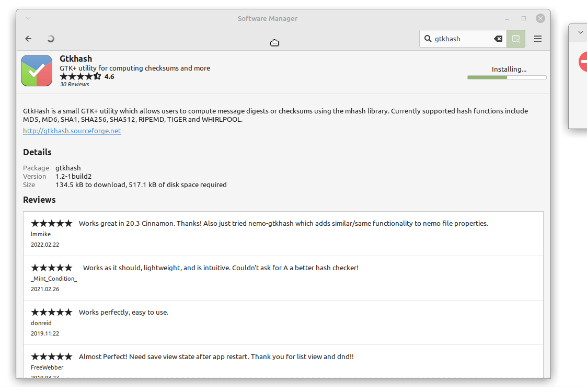Click the review date 2019.11.22
The width and height of the screenshot is (587, 392).
45,333
